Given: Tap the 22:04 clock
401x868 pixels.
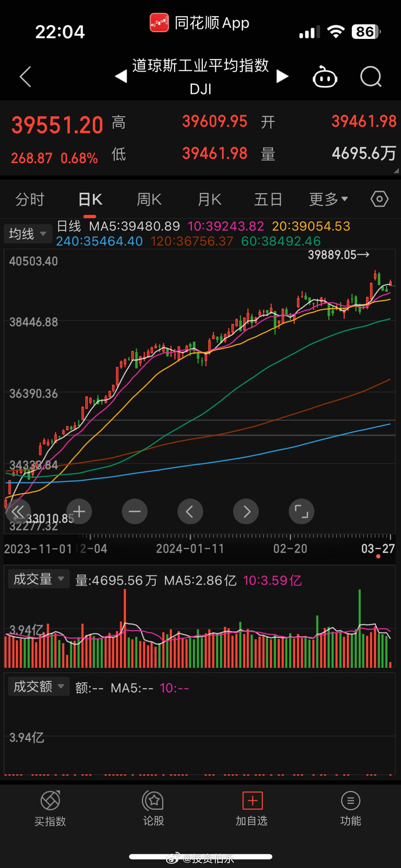Looking at the screenshot, I should pyautogui.click(x=60, y=31).
